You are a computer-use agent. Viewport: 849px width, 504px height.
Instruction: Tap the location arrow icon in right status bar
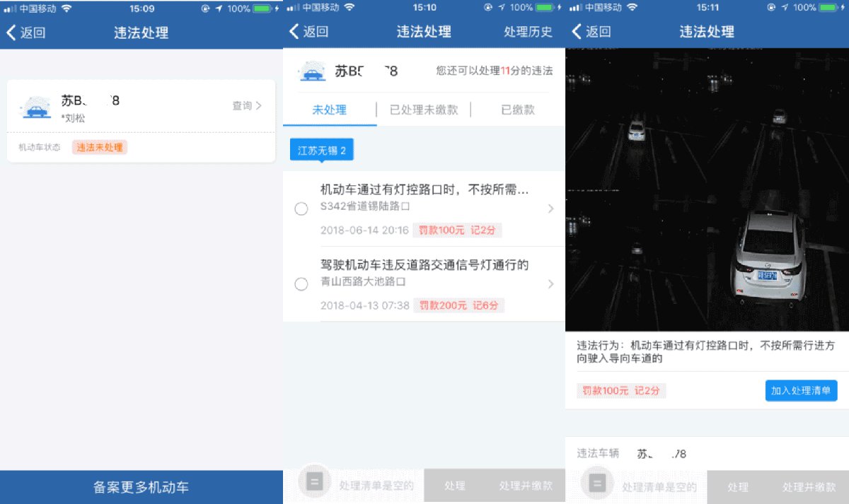pos(784,8)
